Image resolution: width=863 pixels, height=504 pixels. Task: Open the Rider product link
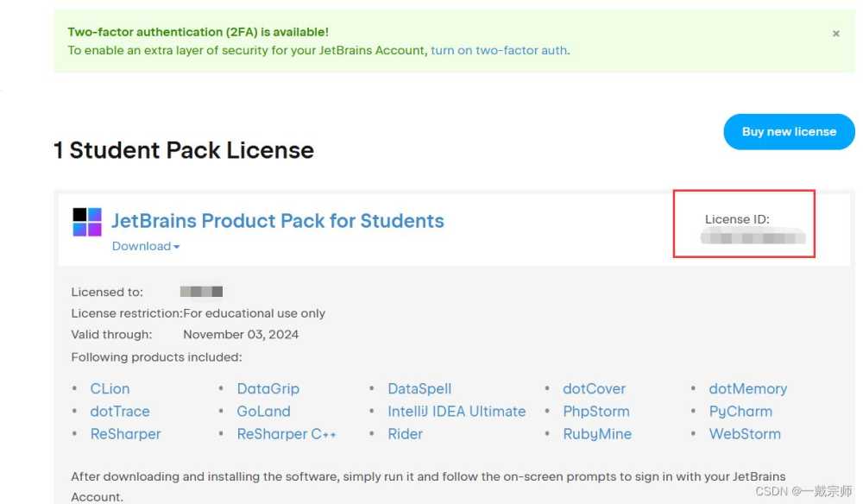(406, 434)
